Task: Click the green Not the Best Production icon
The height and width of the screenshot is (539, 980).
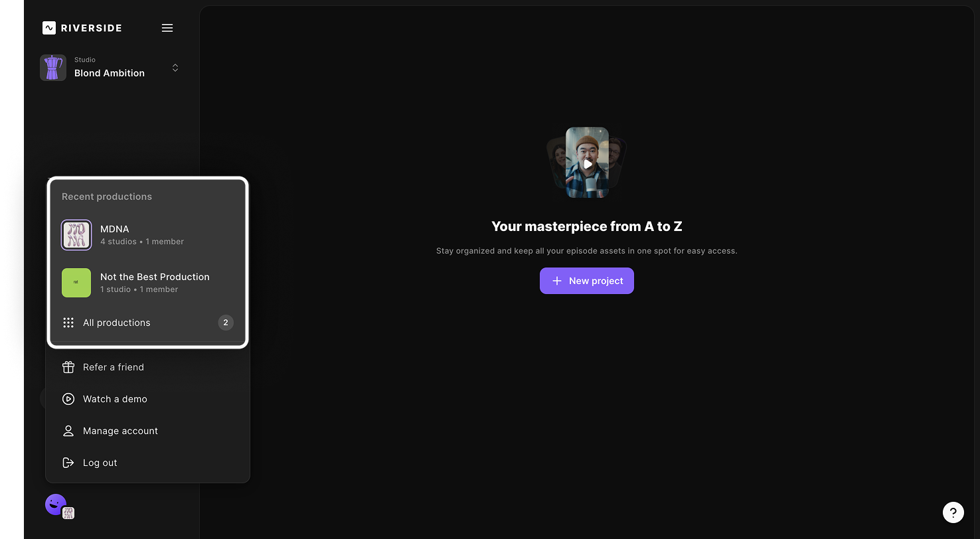Action: (76, 283)
